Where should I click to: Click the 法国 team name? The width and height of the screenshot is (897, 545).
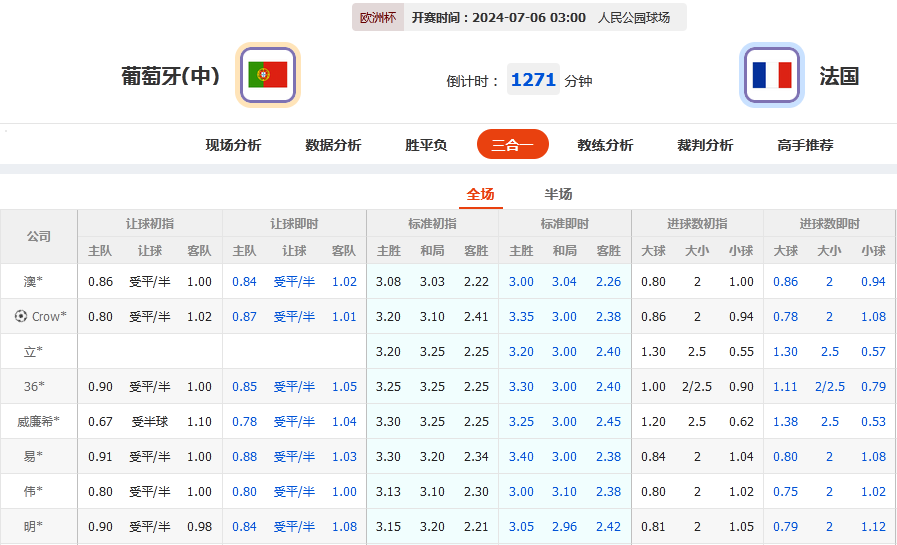pyautogui.click(x=839, y=76)
